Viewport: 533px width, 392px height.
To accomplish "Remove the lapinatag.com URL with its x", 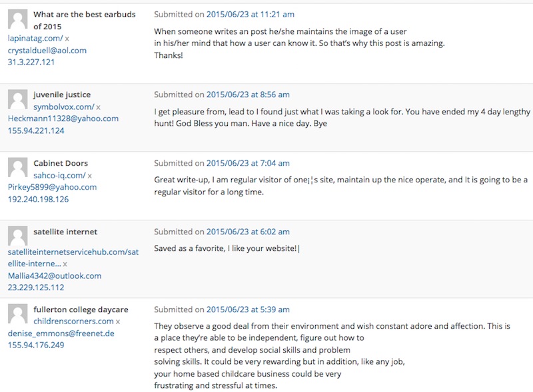I will pos(67,39).
